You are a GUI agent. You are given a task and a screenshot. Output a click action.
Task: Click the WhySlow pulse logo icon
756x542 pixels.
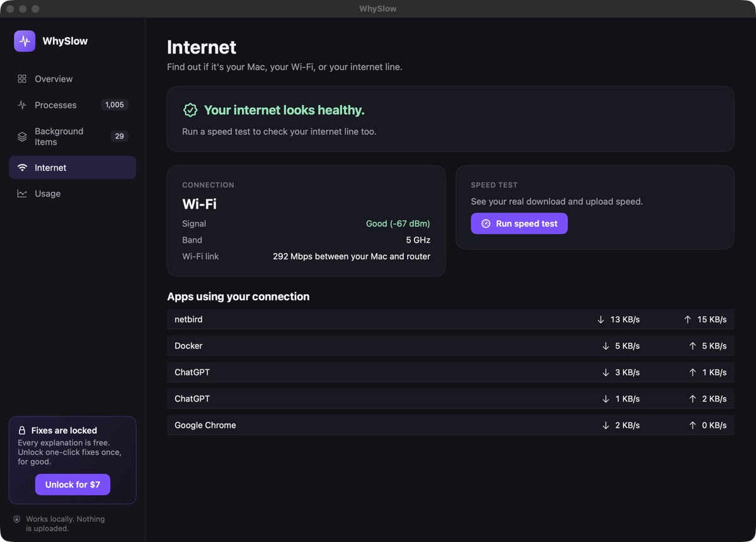(x=25, y=41)
